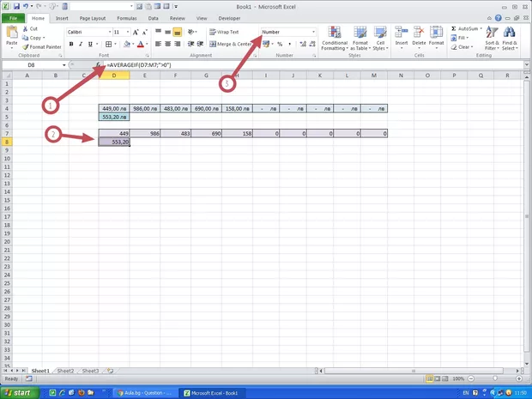This screenshot has width=532, height=399.
Task: Click the Decrease Decimal icon
Action: coord(312,44)
